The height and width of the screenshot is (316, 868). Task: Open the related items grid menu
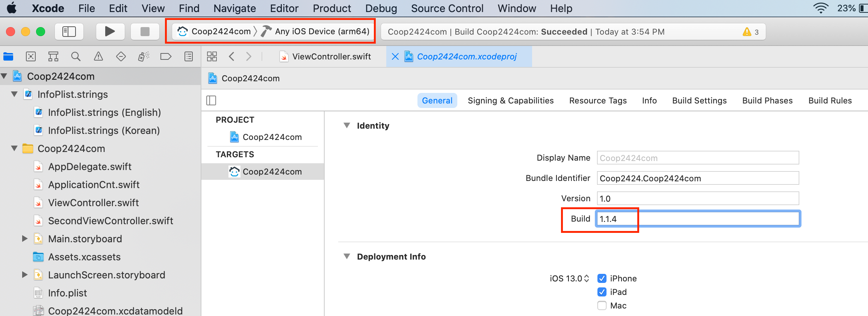coord(212,57)
